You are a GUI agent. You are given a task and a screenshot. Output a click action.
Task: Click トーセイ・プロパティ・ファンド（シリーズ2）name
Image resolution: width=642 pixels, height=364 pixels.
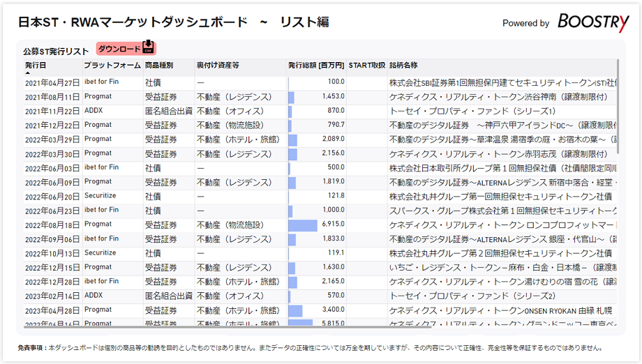click(x=473, y=296)
